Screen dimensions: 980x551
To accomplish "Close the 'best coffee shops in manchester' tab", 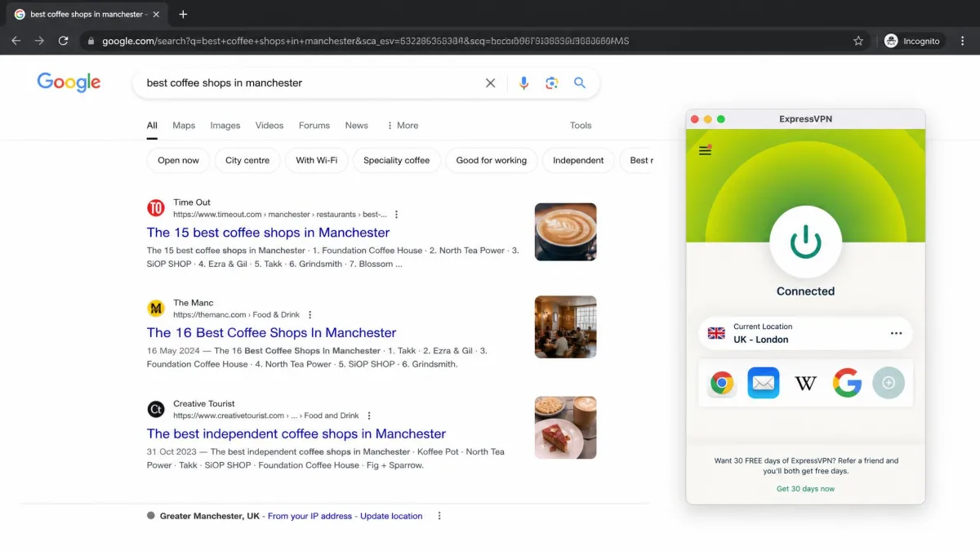I will (156, 14).
